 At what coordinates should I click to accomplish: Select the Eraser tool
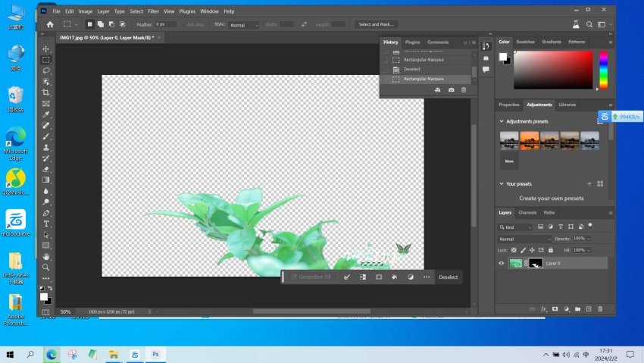pyautogui.click(x=46, y=169)
